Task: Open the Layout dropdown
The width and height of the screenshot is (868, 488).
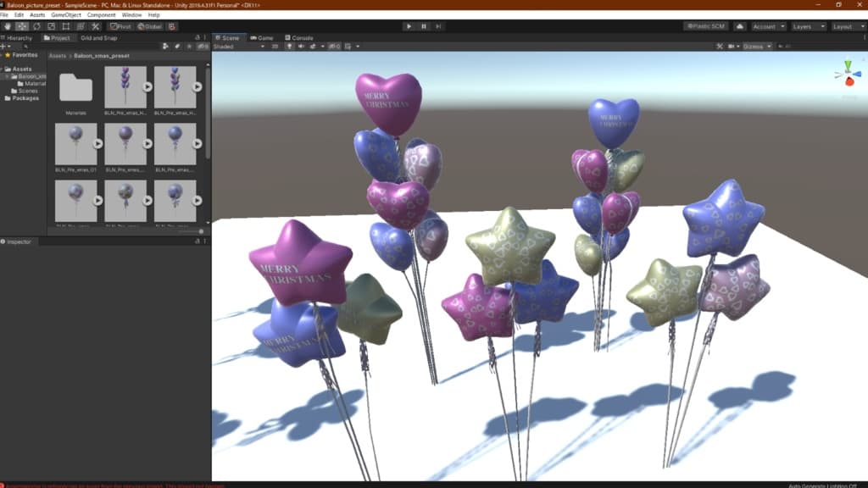Action: [846, 26]
